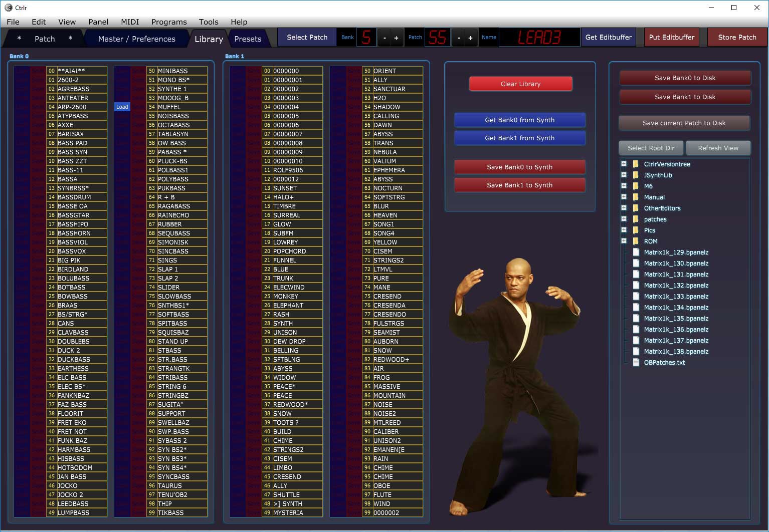This screenshot has width=769, height=532.
Task: Click the LEAD3 patch name display
Action: 539,38
